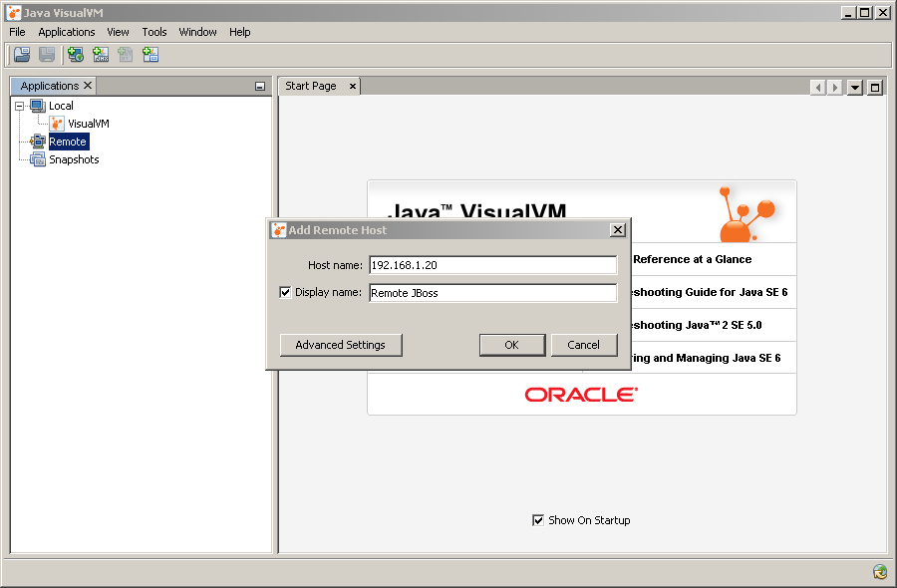Select the Remote tree item

pos(68,142)
